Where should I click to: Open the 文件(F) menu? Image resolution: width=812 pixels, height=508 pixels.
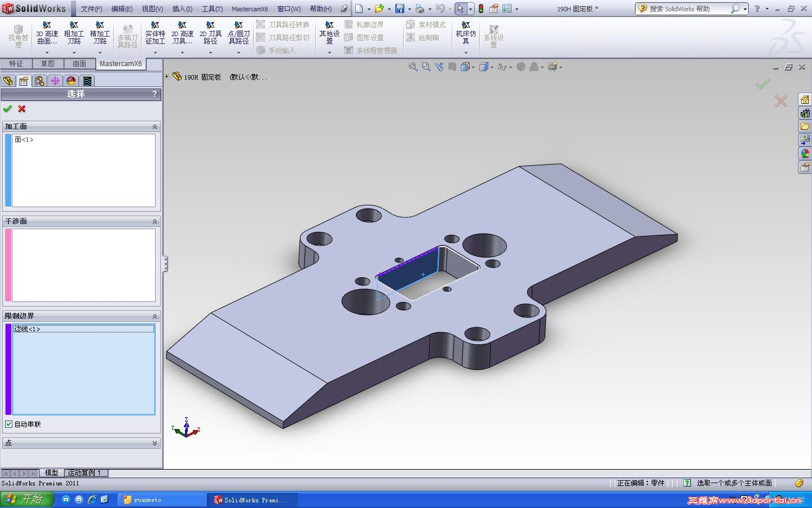[91, 8]
